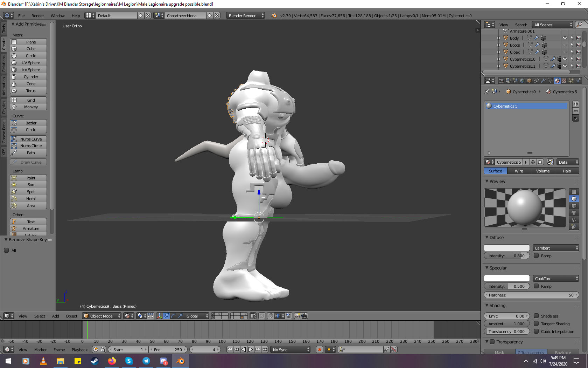
Task: Add a Torus mesh primitive
Action: click(x=28, y=91)
